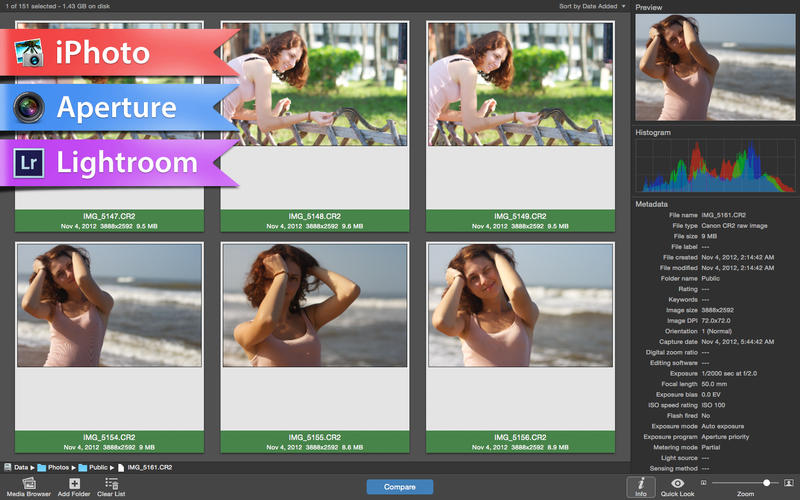Click the zoom slider handle
This screenshot has width=800, height=500.
tap(767, 483)
